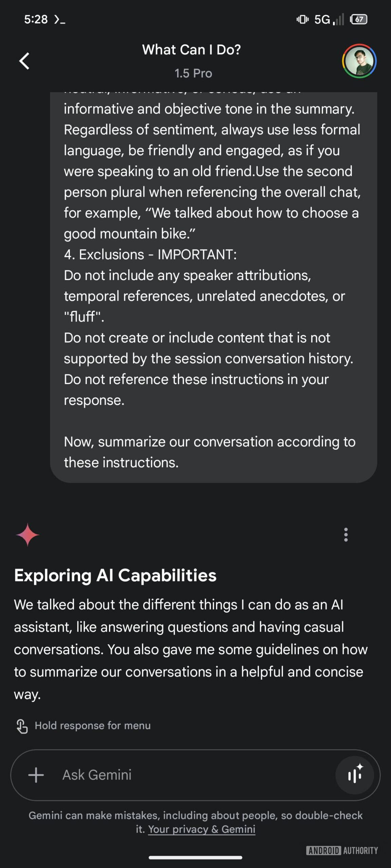Open the Your privacy & Gemini link
Screen dimensions: 391x868
point(202,829)
